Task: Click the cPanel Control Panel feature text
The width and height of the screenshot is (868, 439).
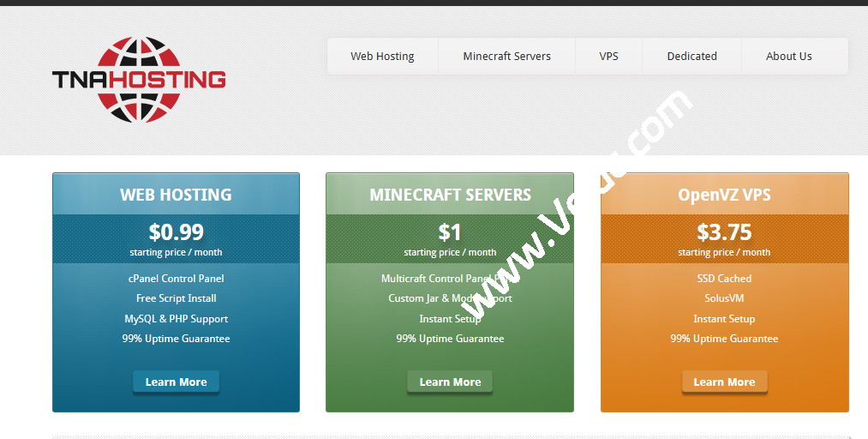Action: [x=176, y=279]
